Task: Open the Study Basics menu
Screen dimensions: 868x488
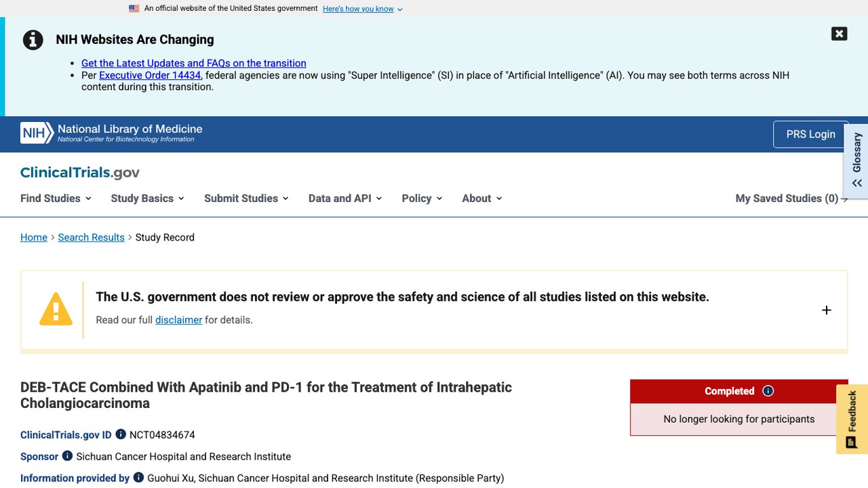Action: [x=147, y=199]
